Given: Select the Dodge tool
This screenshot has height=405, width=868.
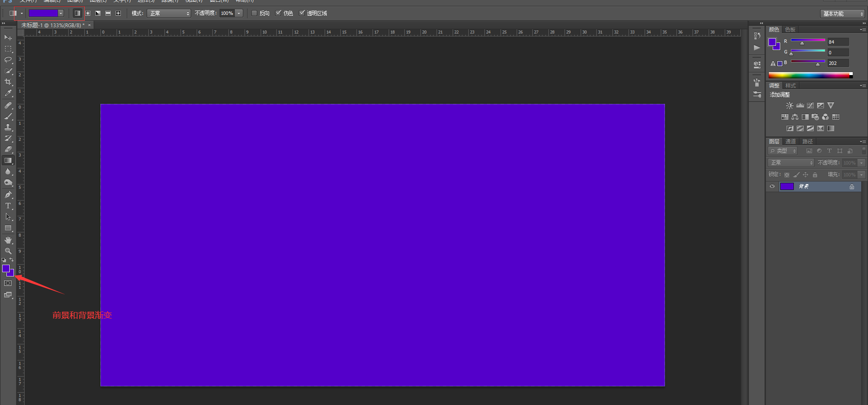Looking at the screenshot, I should coord(8,182).
